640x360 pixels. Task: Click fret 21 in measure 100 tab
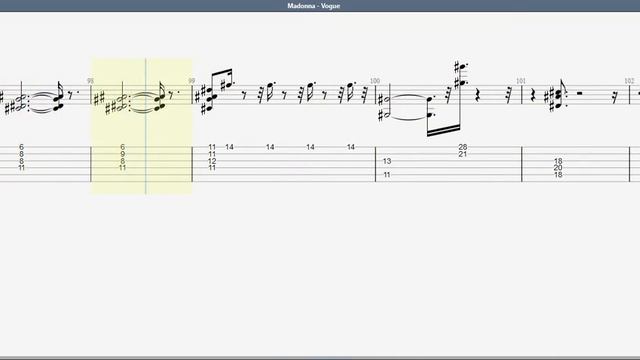pos(462,154)
